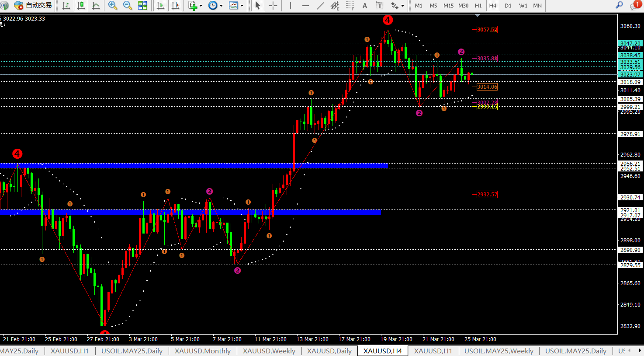Click the 2932.57 price label
This screenshot has height=356, width=644.
pos(487,194)
